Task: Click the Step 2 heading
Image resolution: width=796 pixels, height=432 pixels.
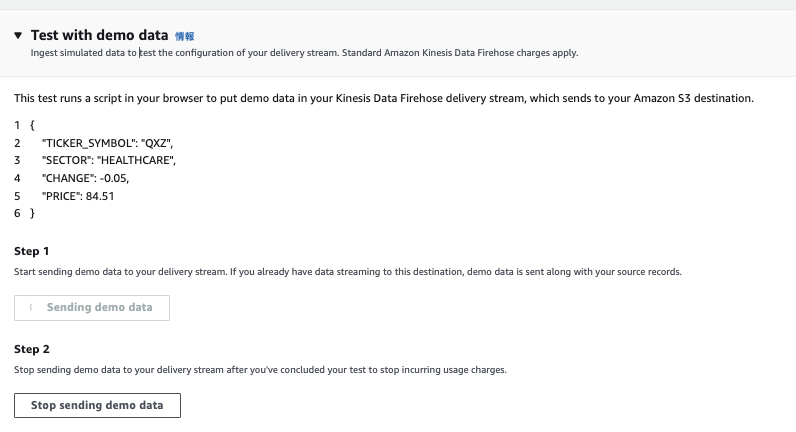Action: pos(32,349)
